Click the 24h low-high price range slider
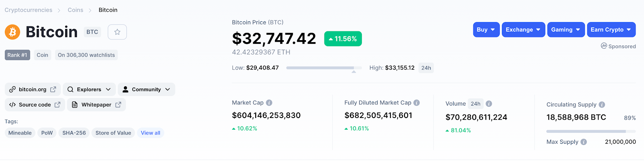Screen dimensions: 644x161 (324, 68)
